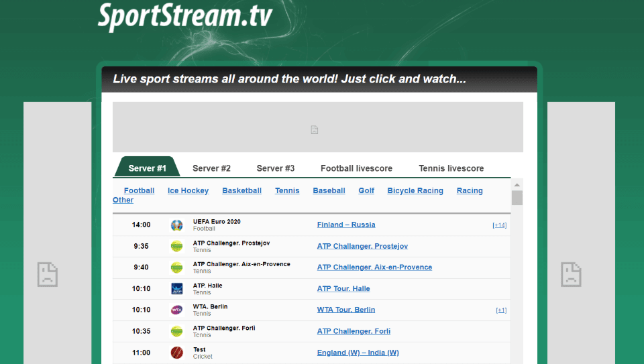
Task: Click the UEFA Euro 2020 event title
Action: tap(217, 222)
